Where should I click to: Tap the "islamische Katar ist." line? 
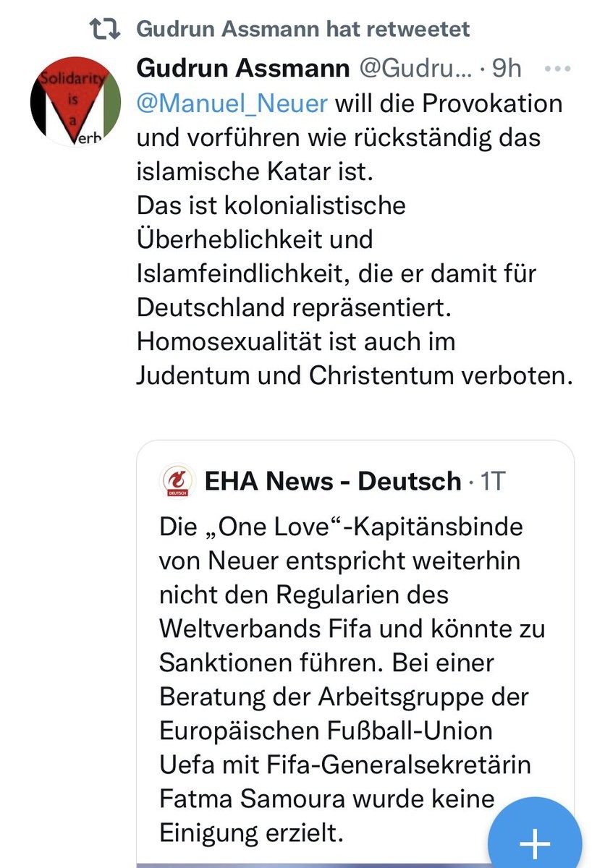pos(258,171)
